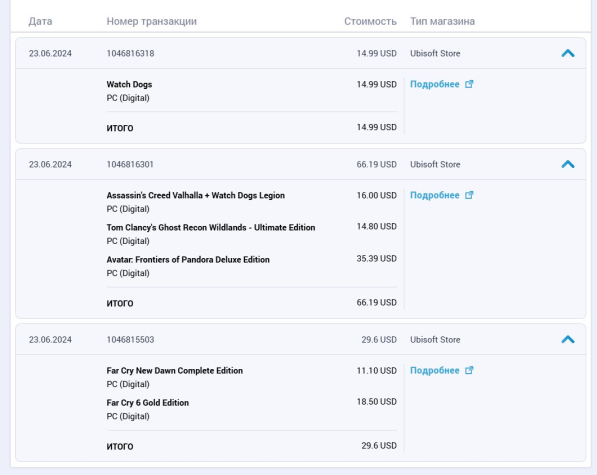Select the Far Cry New Dawn Complete Edition item
597x475 pixels.
coord(175,371)
